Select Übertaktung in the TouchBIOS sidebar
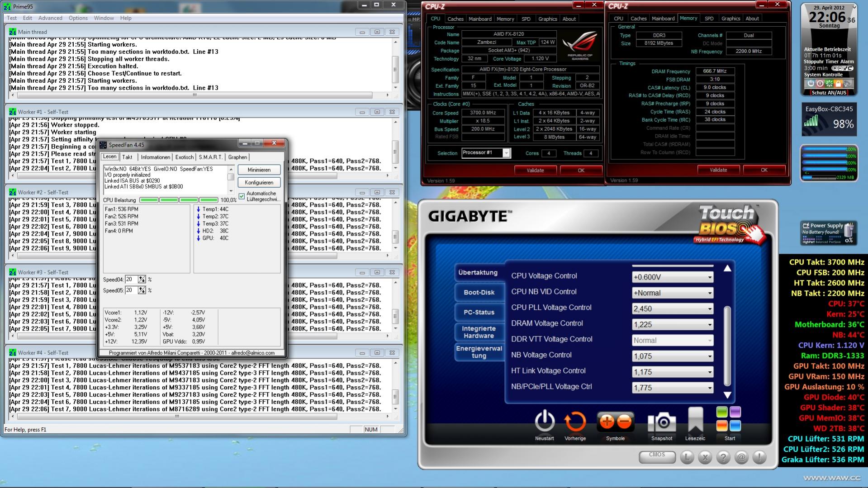The width and height of the screenshot is (868, 488). click(x=478, y=272)
